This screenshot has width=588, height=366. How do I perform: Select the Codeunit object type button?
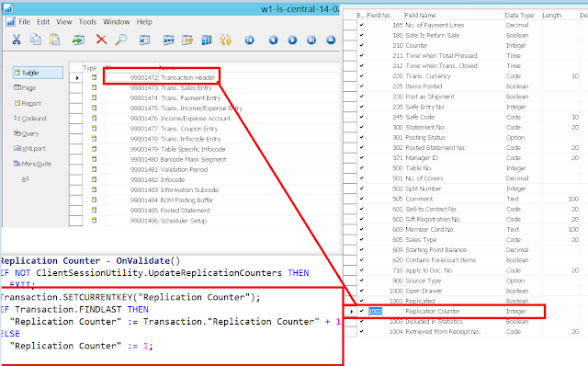(x=30, y=119)
